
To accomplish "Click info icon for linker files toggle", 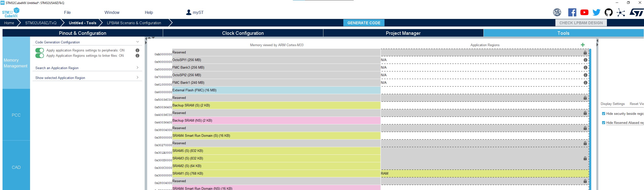I will [x=137, y=56].
